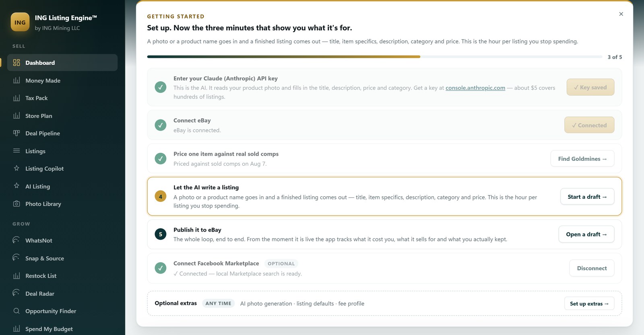Screen dimensions: 644x335
Task: Click the Store Plan chart icon
Action: coord(17,116)
